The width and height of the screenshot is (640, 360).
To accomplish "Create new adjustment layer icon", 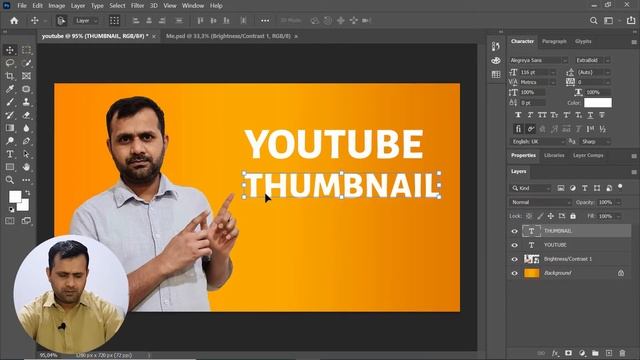I will (x=582, y=353).
